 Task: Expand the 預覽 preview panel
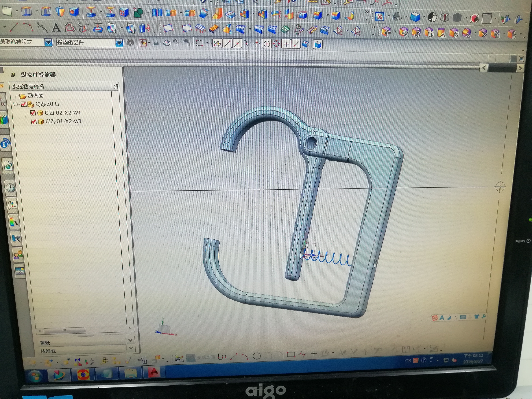pyautogui.click(x=130, y=340)
